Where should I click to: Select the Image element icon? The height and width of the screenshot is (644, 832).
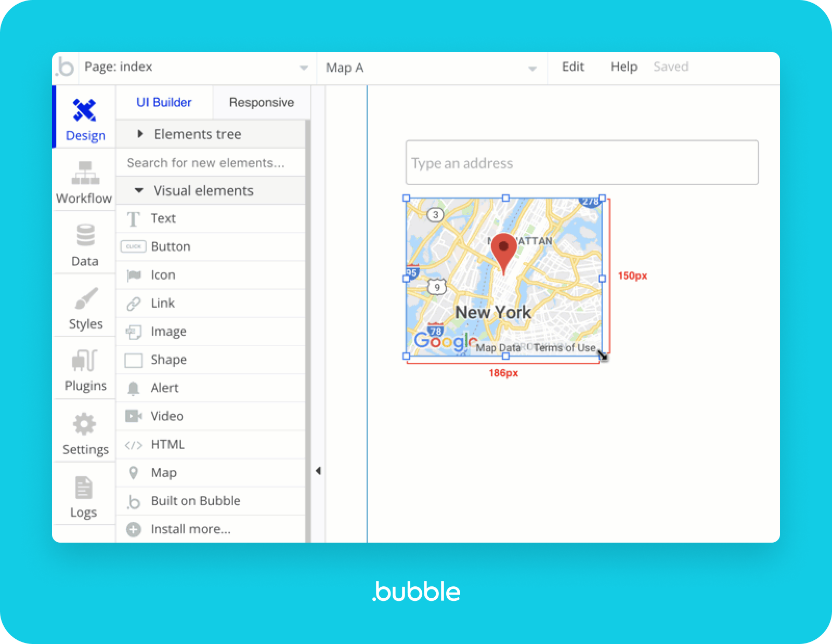pos(134,332)
